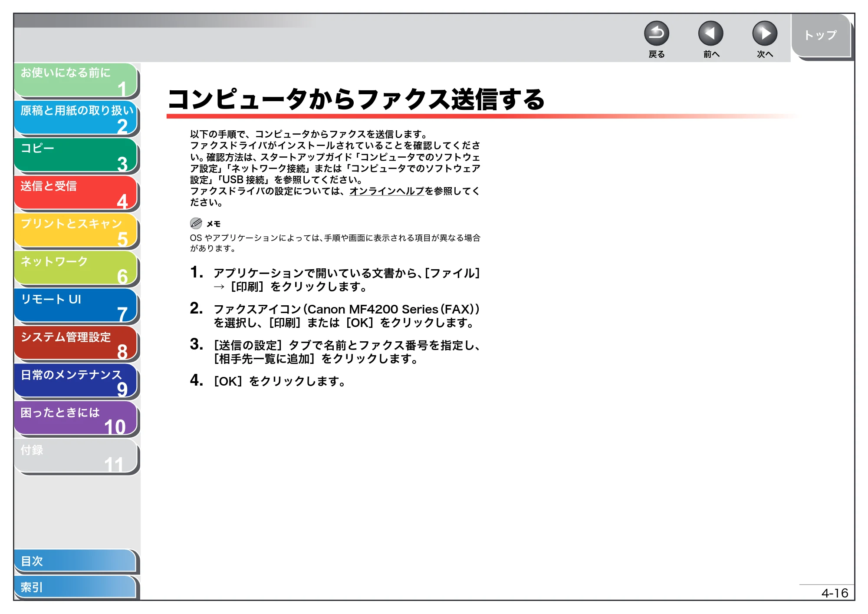The width and height of the screenshot is (868, 614).
Task: Open the トップ tab
Action: click(x=820, y=36)
